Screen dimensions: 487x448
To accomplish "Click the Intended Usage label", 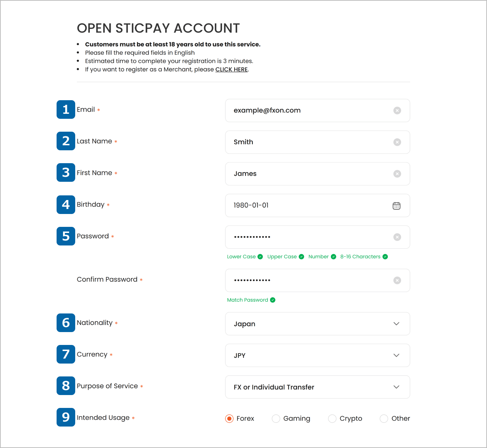I will tap(103, 418).
